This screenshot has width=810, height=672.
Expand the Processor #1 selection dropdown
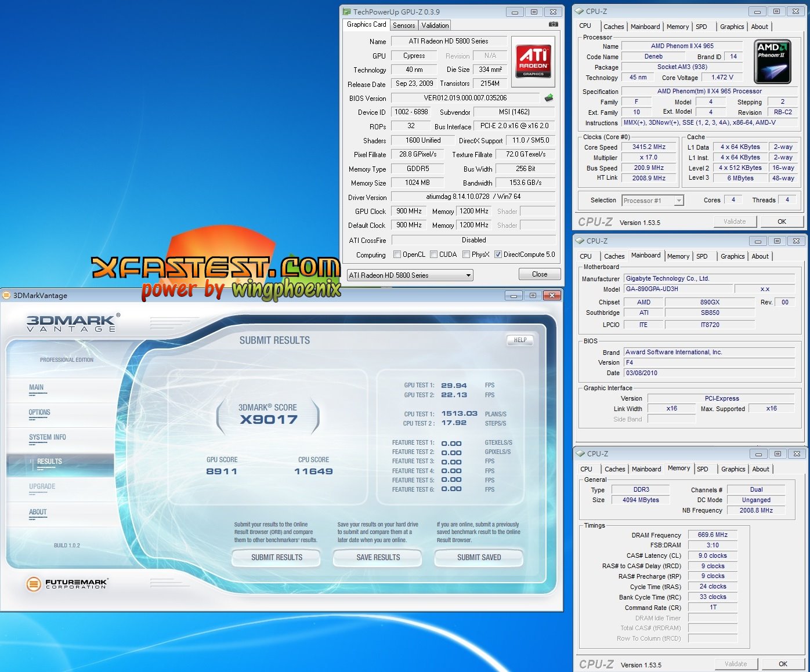pos(653,201)
